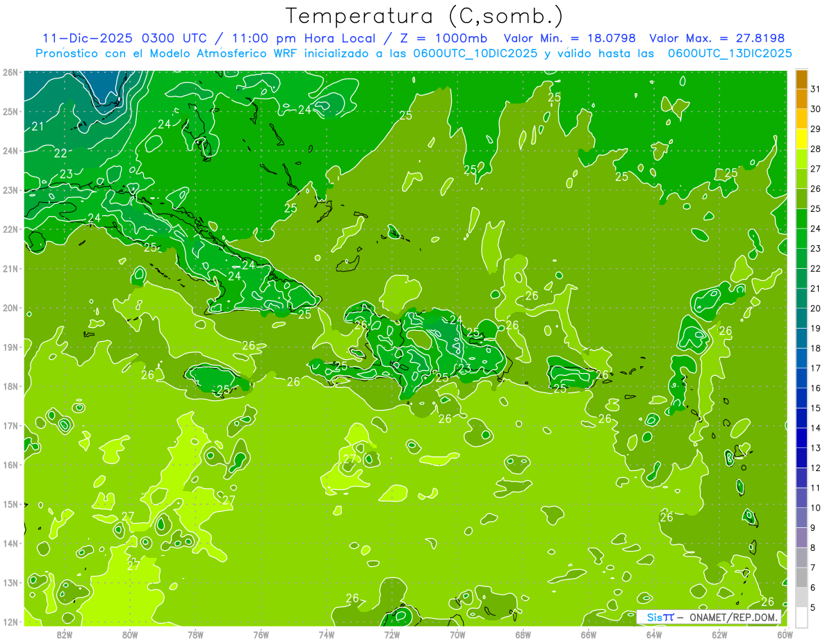Screen dimensions: 834x644
Task: Click the '16N' latitude axis label
Action: 10,465
